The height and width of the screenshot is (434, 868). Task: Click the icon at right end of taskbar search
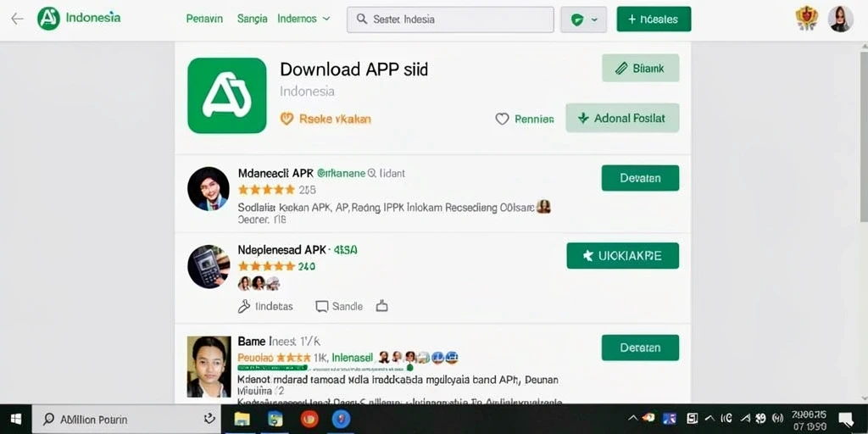209,419
